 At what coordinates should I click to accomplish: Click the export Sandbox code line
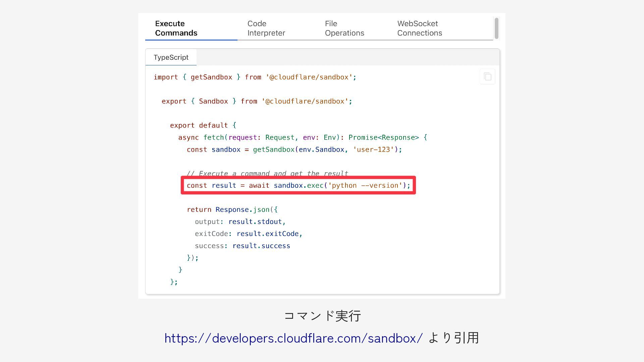click(257, 101)
